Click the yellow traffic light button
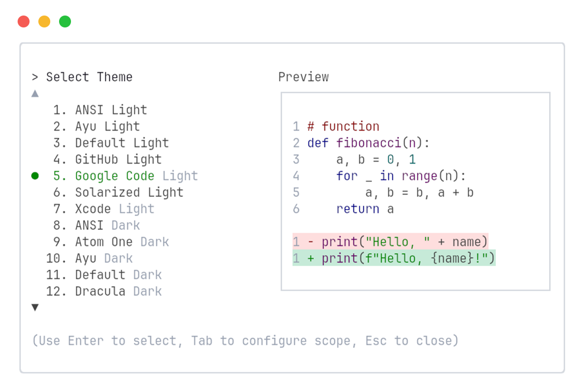 point(45,21)
